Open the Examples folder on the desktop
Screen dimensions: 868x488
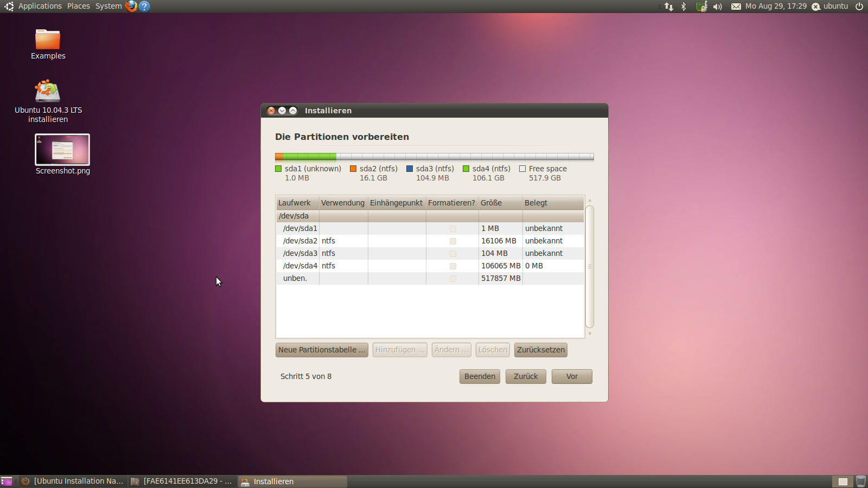[x=48, y=40]
